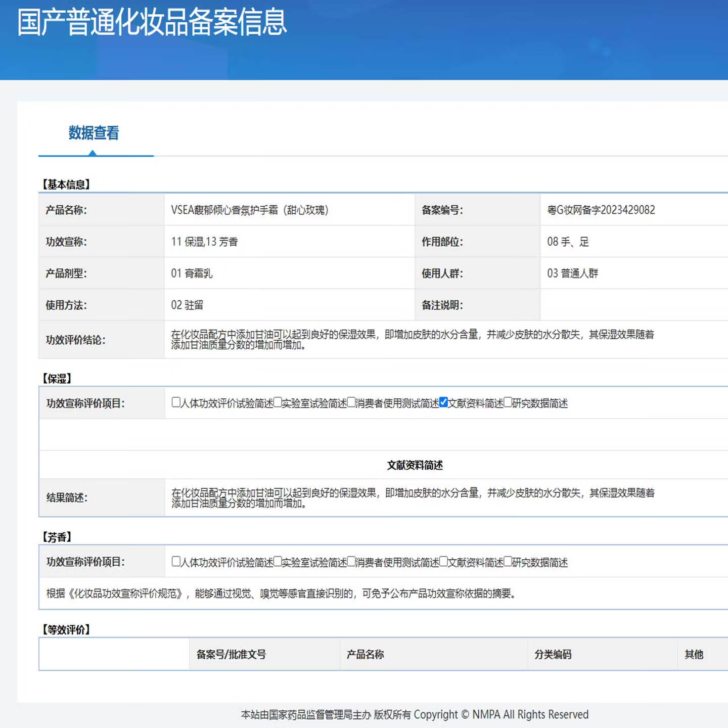The height and width of the screenshot is (728, 728).
Task: Open the 数据查看 tab
Action: point(94,133)
